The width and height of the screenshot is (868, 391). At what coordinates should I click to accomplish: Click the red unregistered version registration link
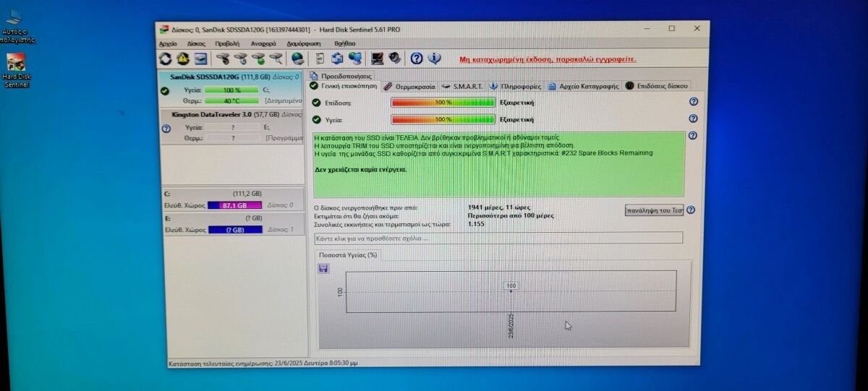point(548,59)
